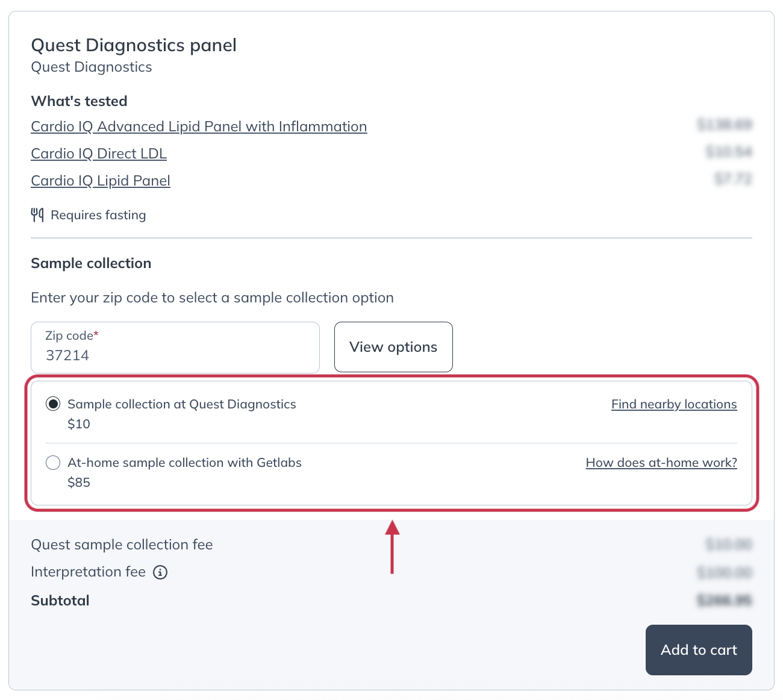The height and width of the screenshot is (700, 783).
Task: Choose At-home sample collection with Getlabs
Action: point(53,463)
